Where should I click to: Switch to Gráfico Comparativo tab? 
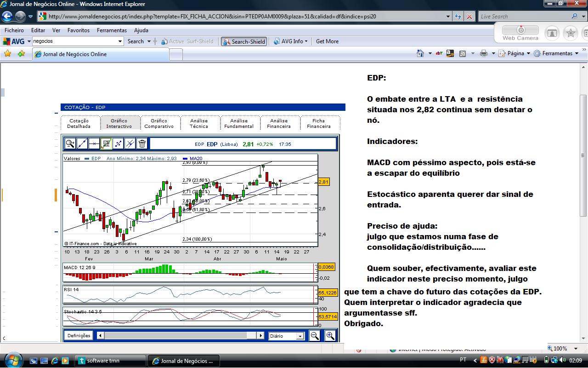[159, 123]
